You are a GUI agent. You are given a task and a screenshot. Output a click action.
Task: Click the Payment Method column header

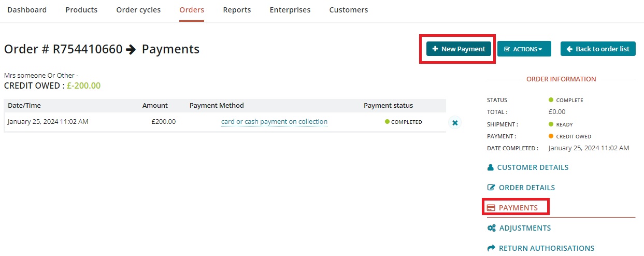pyautogui.click(x=217, y=106)
